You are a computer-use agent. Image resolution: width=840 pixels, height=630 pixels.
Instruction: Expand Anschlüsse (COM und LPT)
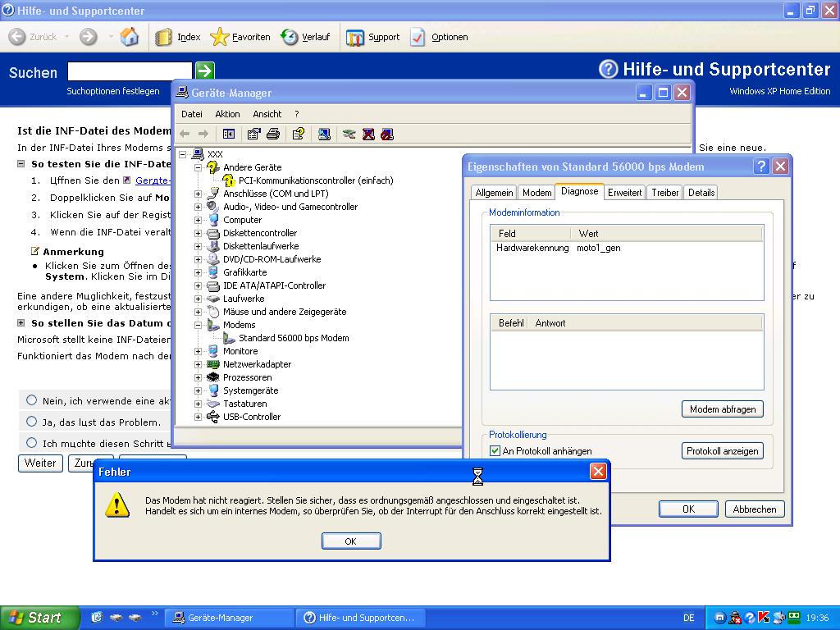198,194
